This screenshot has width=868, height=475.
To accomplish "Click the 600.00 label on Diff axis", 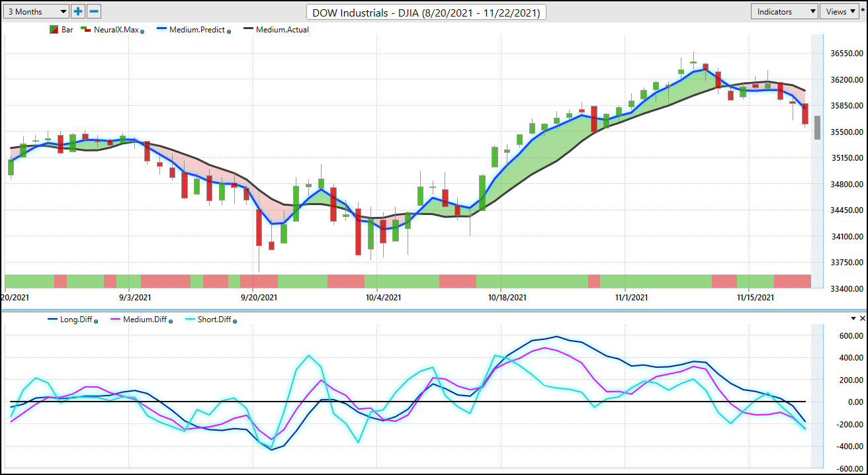I will [851, 336].
